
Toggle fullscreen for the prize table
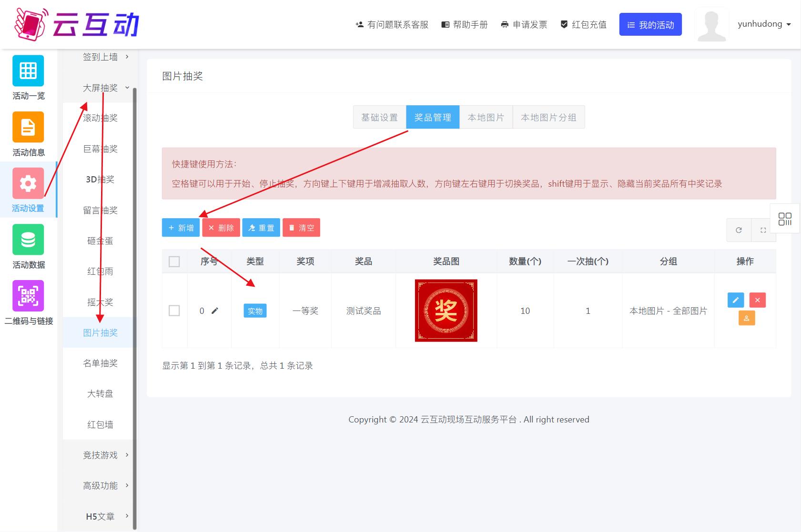[763, 230]
